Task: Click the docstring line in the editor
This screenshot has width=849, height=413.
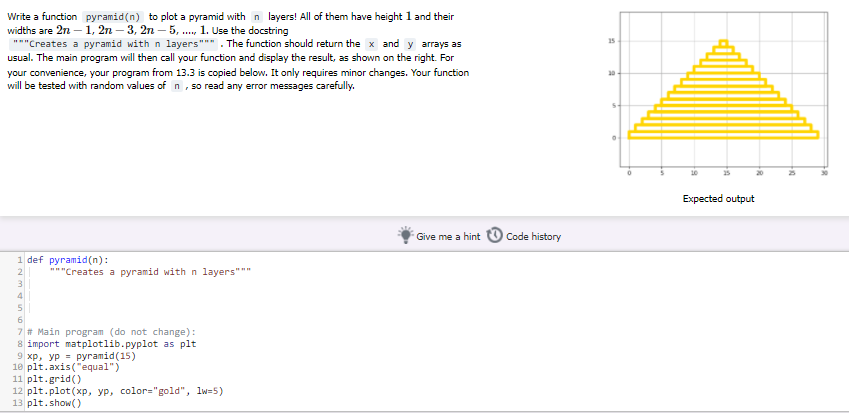Action: 151,272
